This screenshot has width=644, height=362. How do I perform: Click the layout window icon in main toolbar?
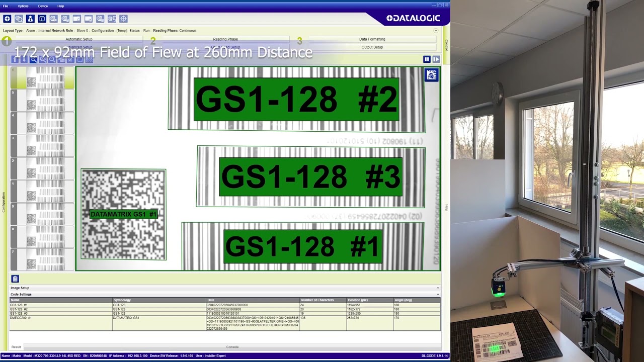[x=42, y=19]
